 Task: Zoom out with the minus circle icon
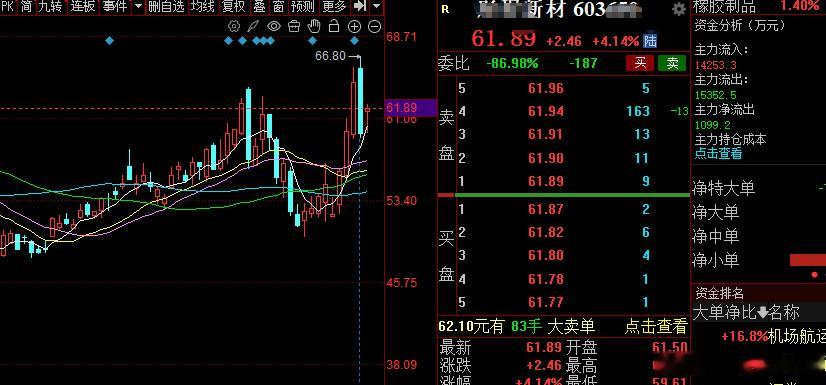(375, 27)
